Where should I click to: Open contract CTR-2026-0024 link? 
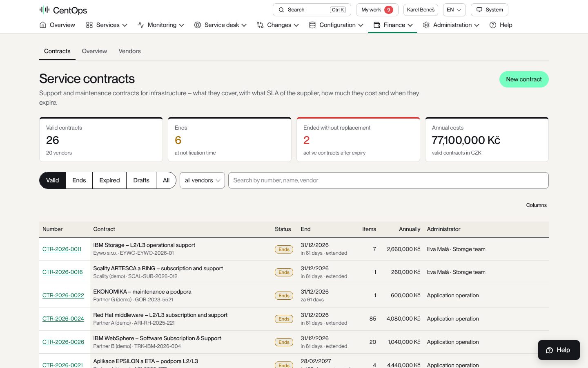point(63,319)
